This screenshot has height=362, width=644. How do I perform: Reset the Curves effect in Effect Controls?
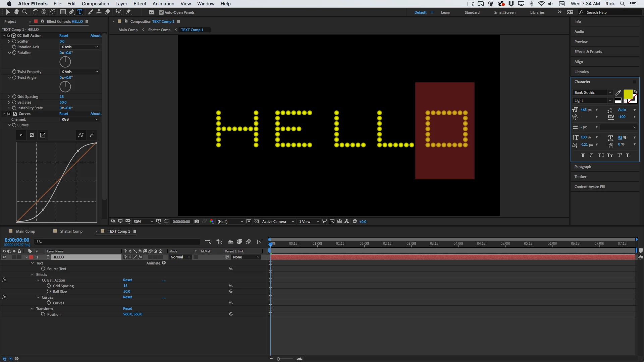[x=64, y=114]
